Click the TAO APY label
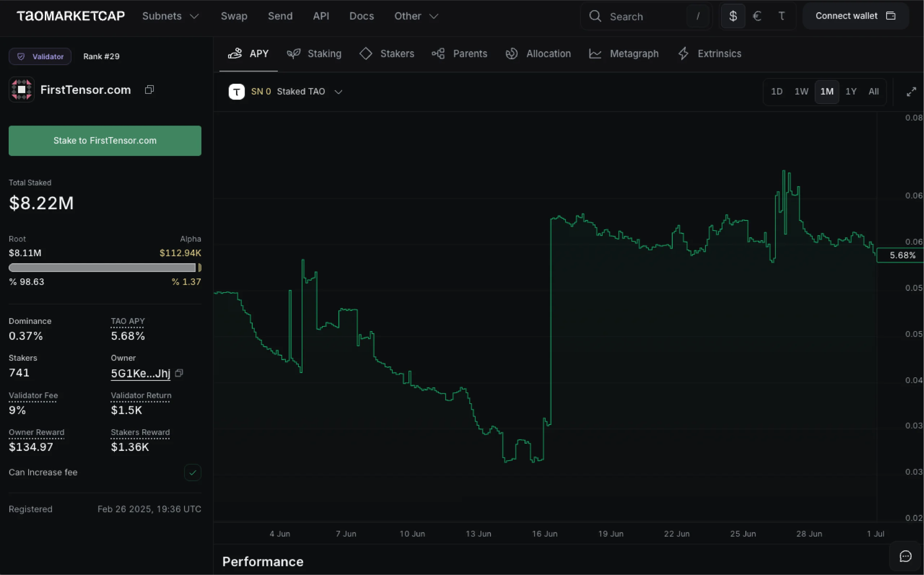This screenshot has height=575, width=924. 127,321
